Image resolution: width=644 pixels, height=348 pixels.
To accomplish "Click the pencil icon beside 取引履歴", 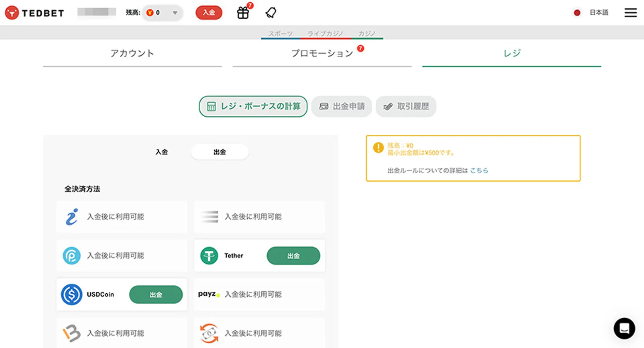I will (388, 107).
